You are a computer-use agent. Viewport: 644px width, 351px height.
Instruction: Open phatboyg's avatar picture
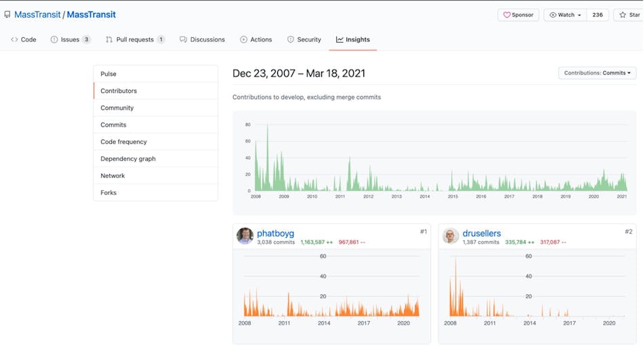245,236
